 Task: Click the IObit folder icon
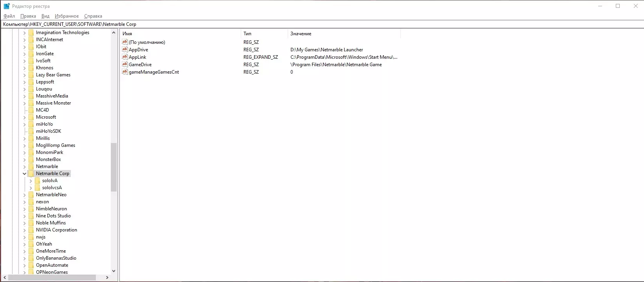31,47
